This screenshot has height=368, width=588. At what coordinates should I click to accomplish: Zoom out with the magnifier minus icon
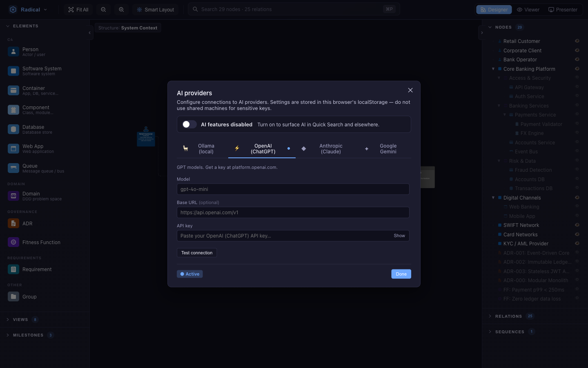click(103, 9)
